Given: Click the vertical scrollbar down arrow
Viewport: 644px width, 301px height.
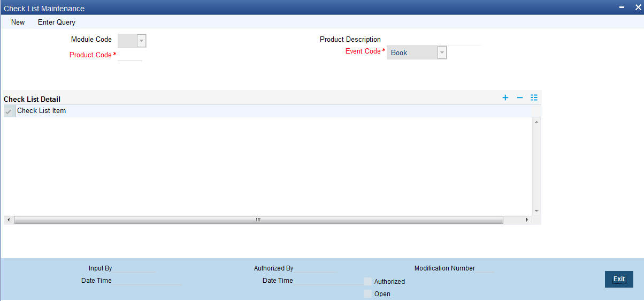Looking at the screenshot, I should click(536, 211).
